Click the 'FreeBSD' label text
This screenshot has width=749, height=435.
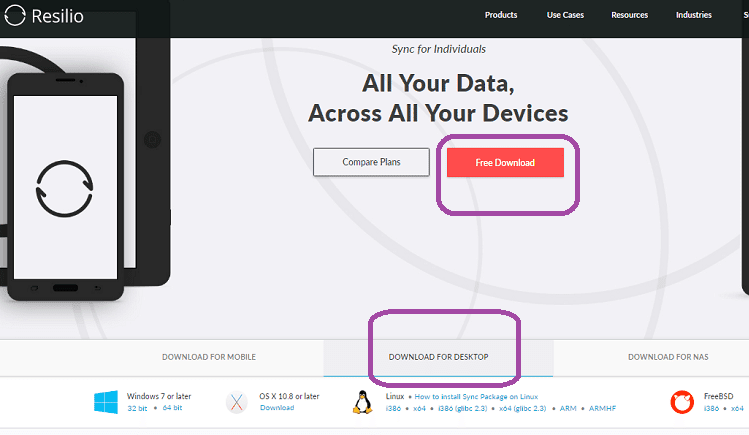click(x=718, y=396)
